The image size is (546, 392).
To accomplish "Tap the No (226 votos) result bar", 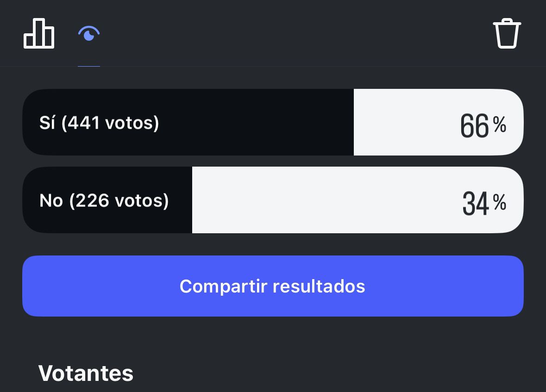I will 273,200.
